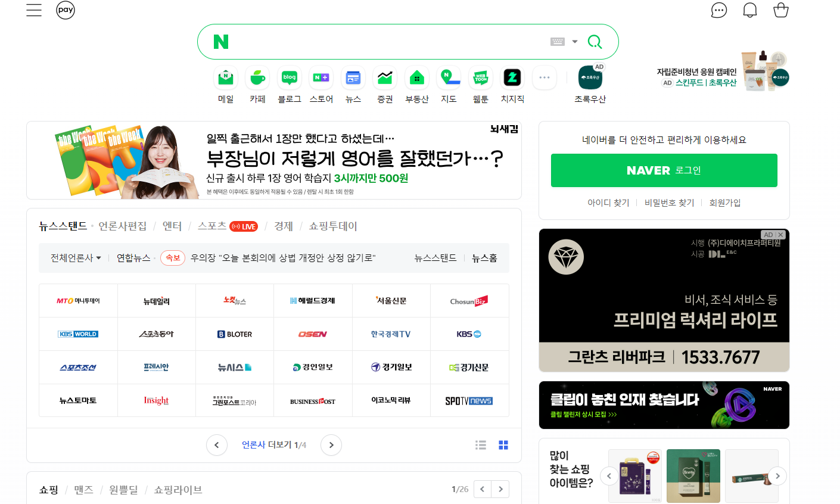This screenshot has height=504, width=840.
Task: Open the on-screen keyboard icon in search bar
Action: pyautogui.click(x=558, y=42)
